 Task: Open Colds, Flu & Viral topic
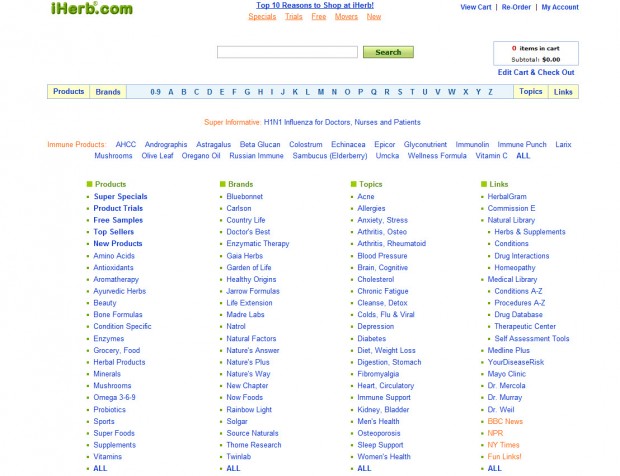tap(386, 315)
